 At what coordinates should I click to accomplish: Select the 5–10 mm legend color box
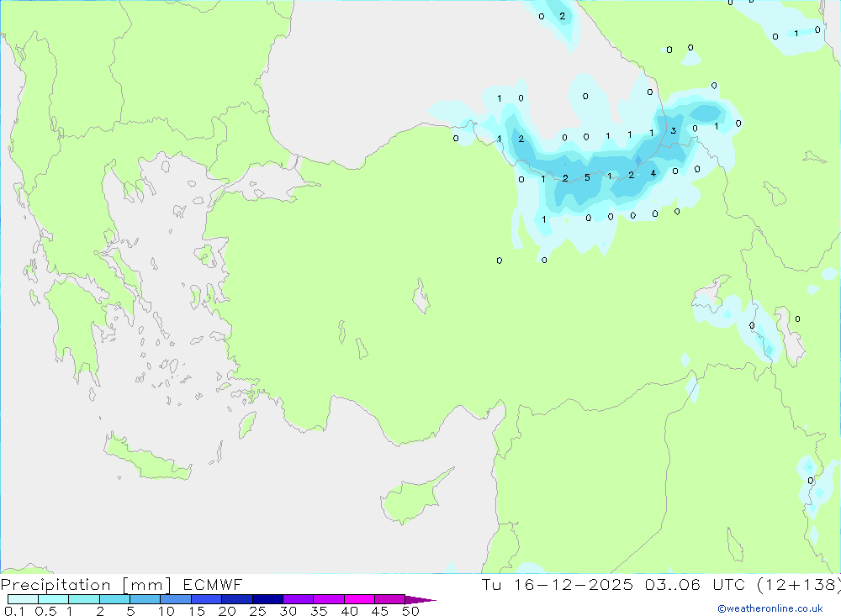point(145,599)
